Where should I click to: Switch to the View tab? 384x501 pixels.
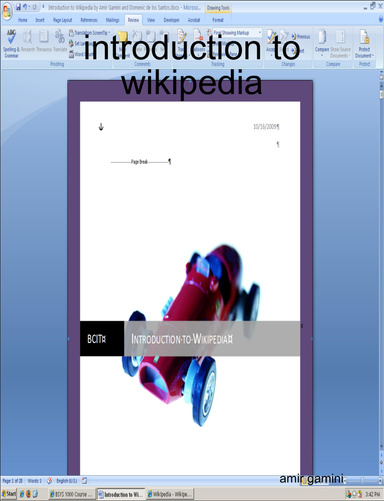[x=151, y=20]
